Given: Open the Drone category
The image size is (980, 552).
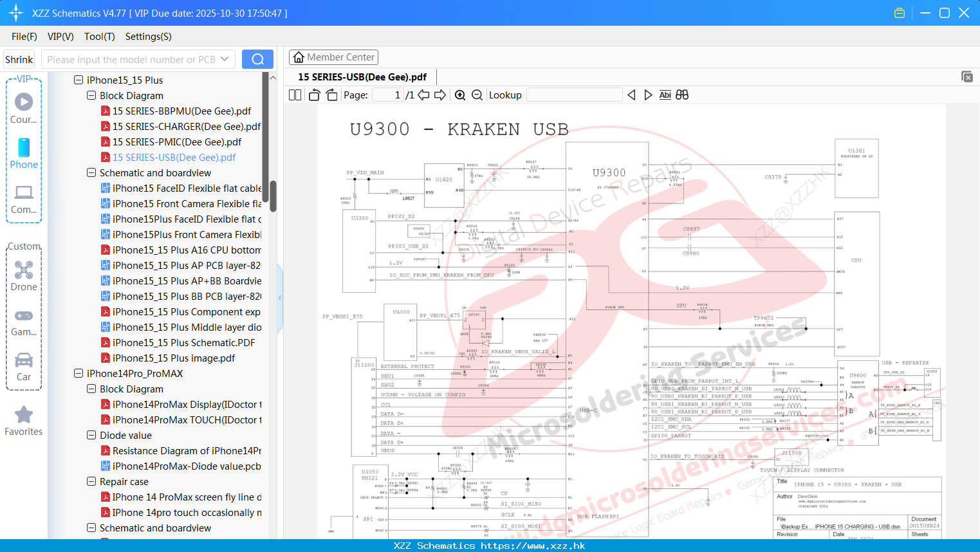Looking at the screenshot, I should [x=24, y=276].
